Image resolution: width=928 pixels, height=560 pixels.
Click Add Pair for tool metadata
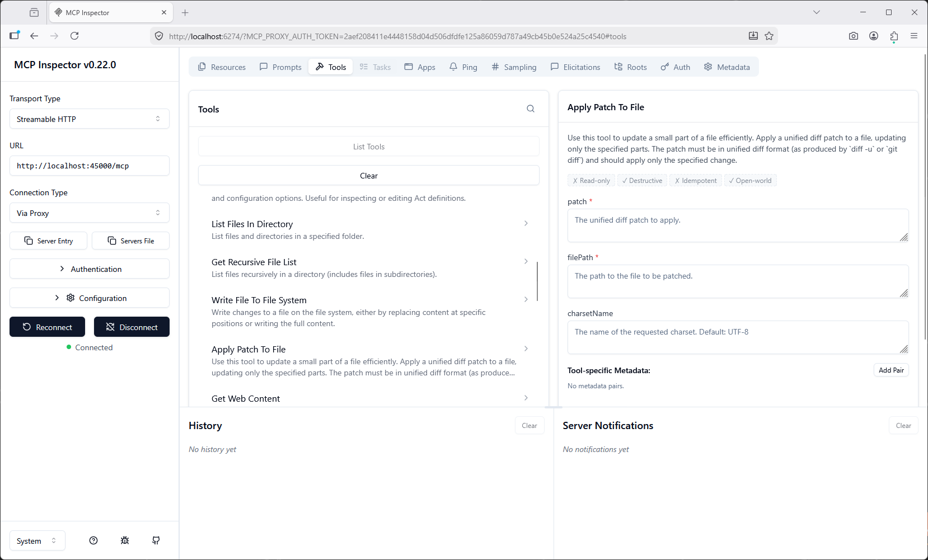coord(891,370)
